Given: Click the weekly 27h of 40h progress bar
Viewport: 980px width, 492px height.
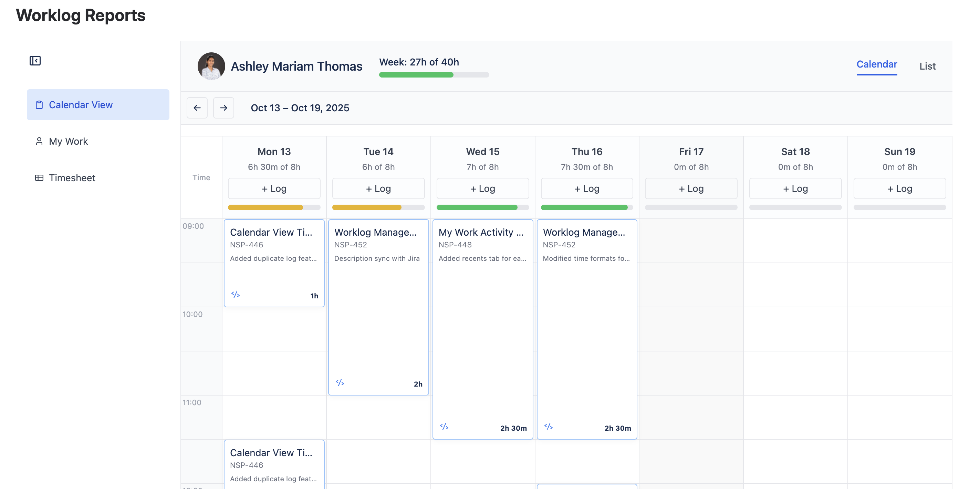Looking at the screenshot, I should coord(434,74).
